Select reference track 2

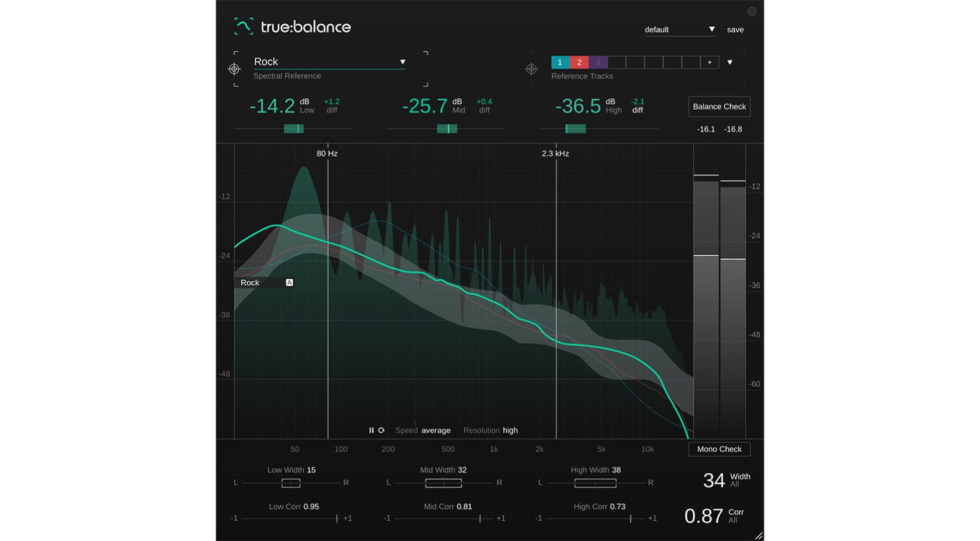[x=579, y=62]
